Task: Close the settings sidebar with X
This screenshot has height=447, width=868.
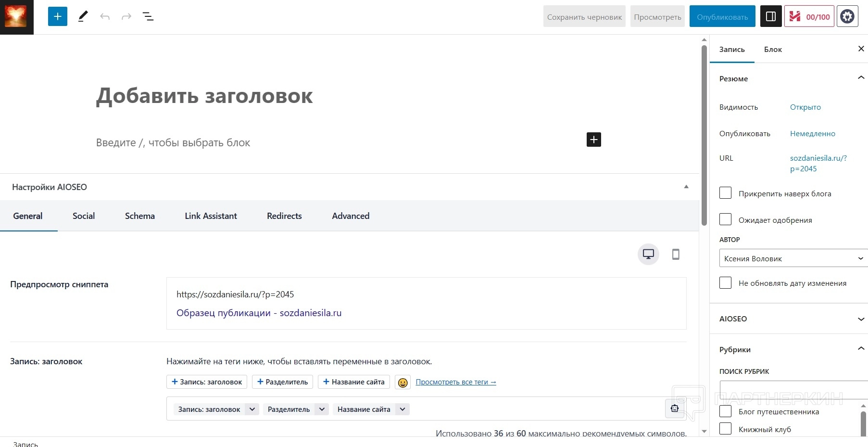Action: (x=861, y=49)
